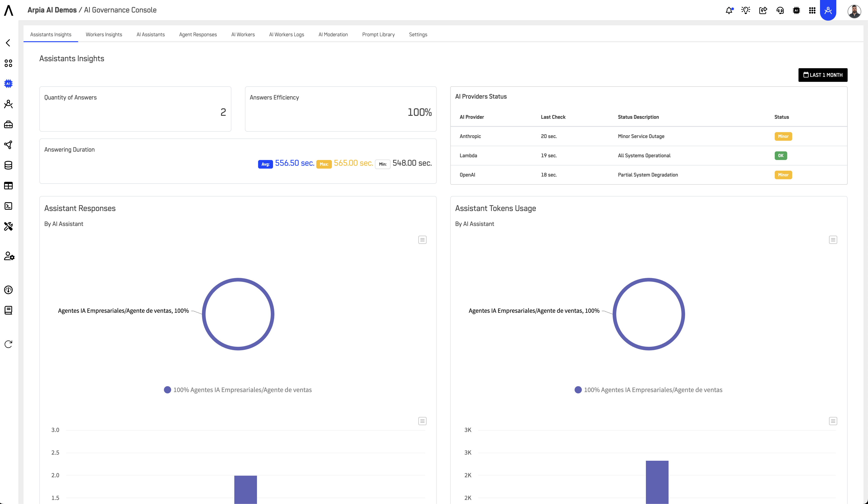Click the AI chip sidebar icon
Image resolution: width=868 pixels, height=504 pixels.
(x=8, y=83)
